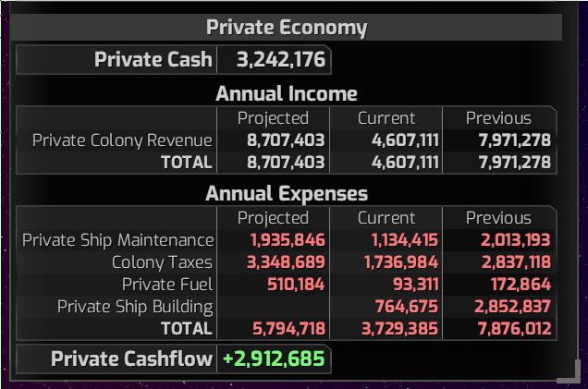Click the Private Fuel row label
Viewport: 588px width, 389px height.
[x=167, y=285]
